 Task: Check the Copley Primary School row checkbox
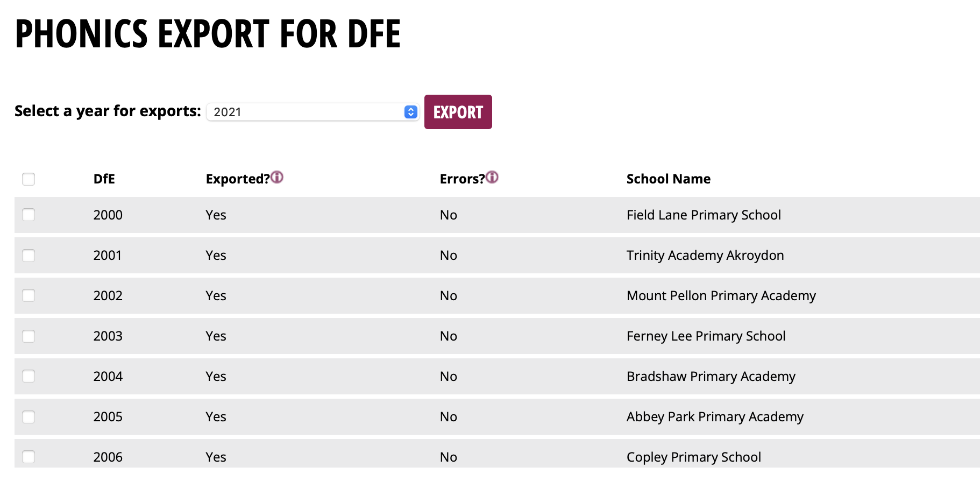point(29,457)
